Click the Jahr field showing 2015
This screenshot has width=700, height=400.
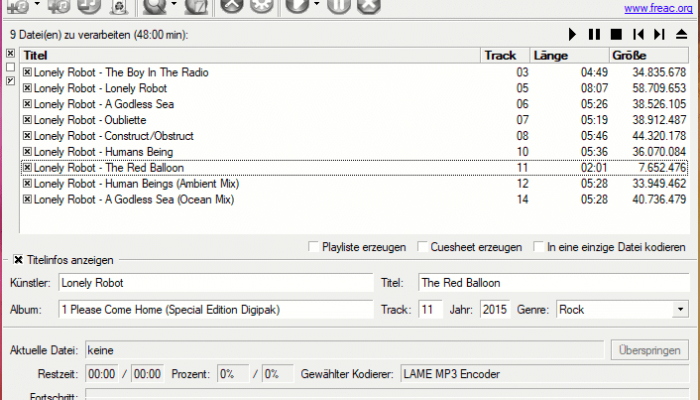(495, 309)
